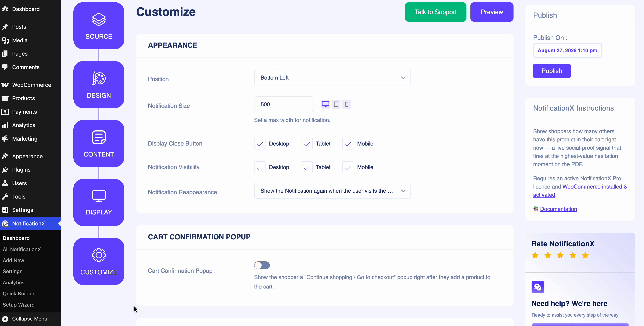Click the Payments dollar icon
Viewport: 644px width, 326px height.
click(5, 112)
